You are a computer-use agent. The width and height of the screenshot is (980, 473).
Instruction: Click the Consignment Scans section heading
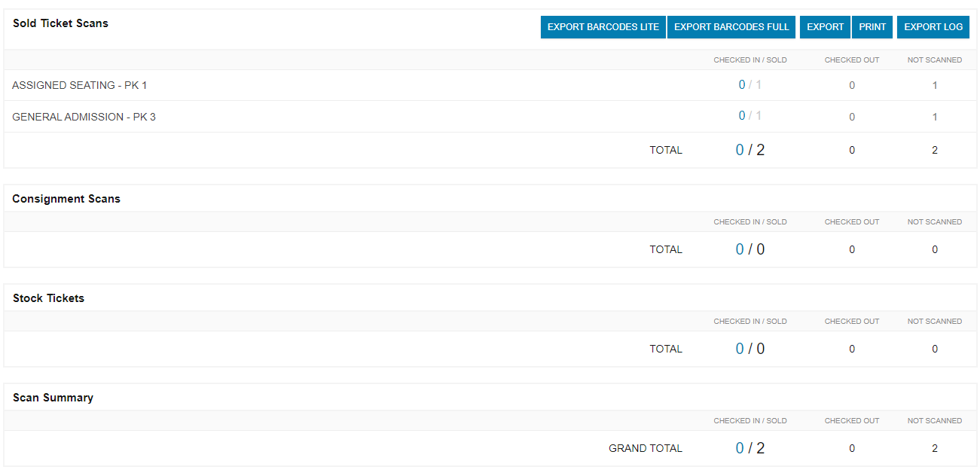pyautogui.click(x=66, y=199)
